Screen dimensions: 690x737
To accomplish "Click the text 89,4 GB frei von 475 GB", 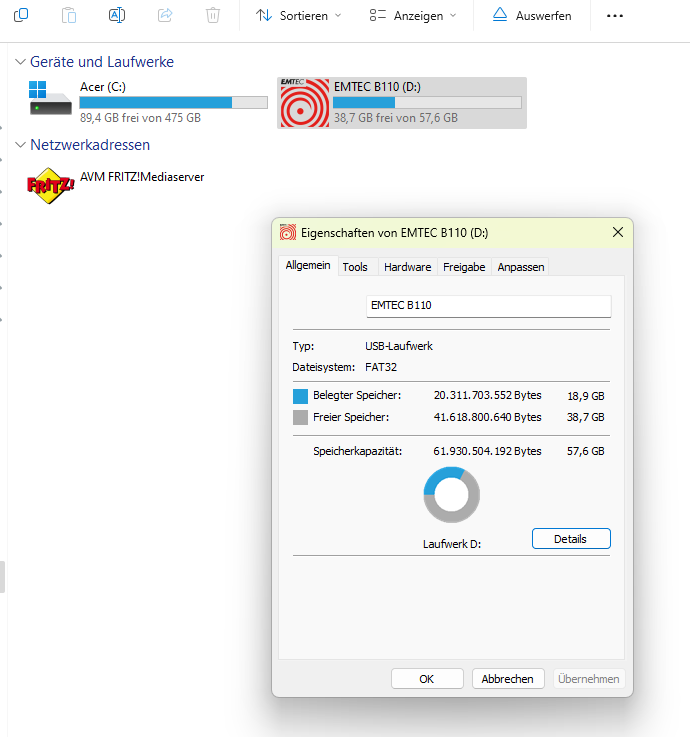I will [x=140, y=118].
